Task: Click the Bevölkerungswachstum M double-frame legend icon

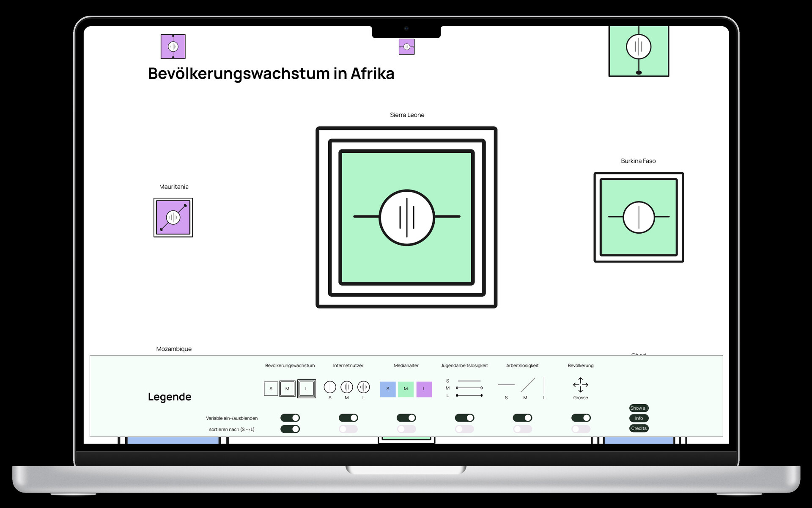Action: click(288, 389)
